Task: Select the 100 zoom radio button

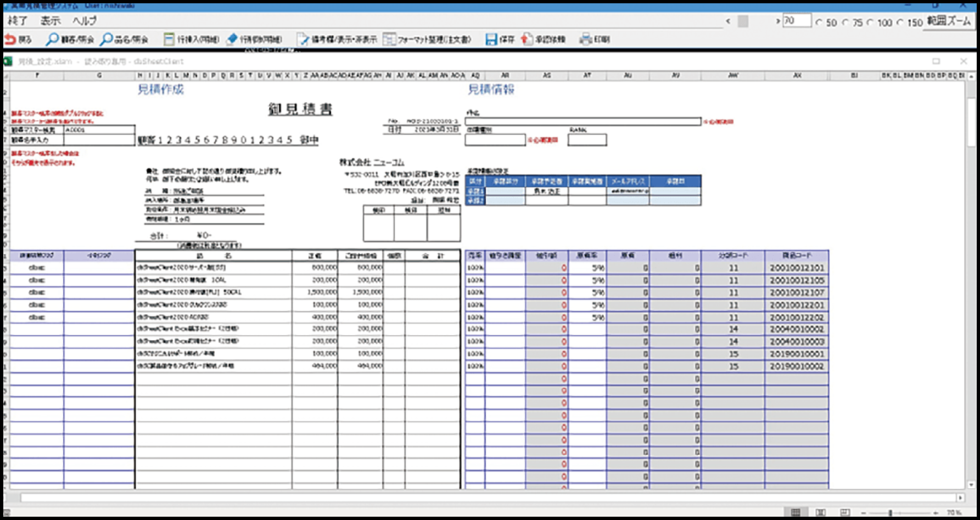Action: (870, 22)
